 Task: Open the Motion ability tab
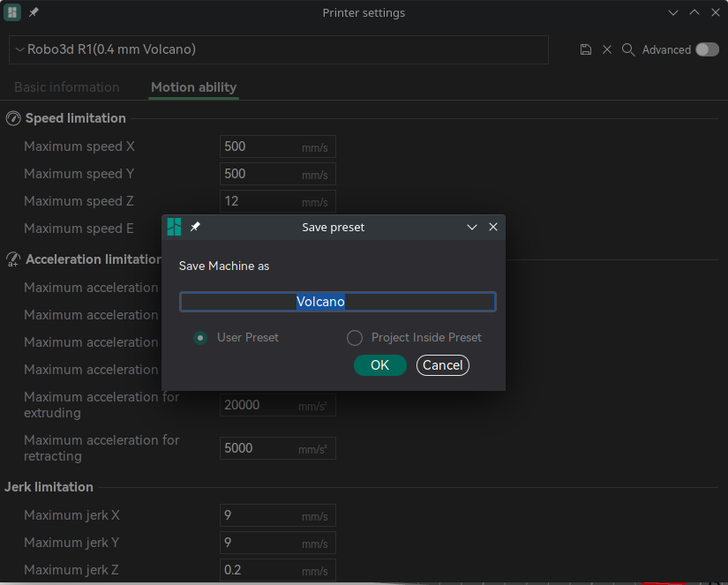pyautogui.click(x=193, y=87)
